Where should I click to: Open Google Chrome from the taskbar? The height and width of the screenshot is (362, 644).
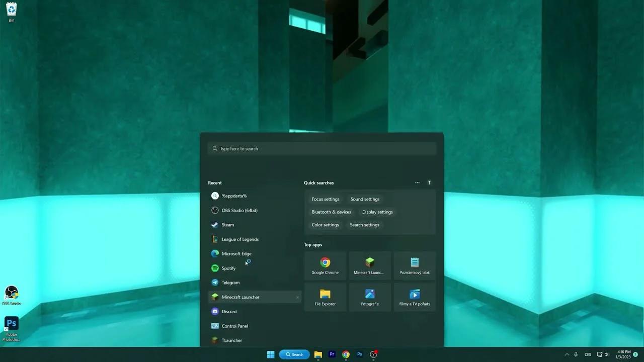coord(346,354)
